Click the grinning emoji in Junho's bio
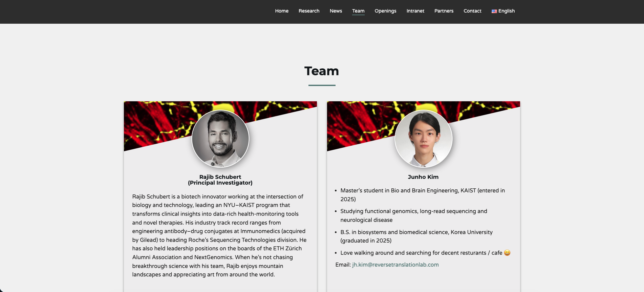The width and height of the screenshot is (644, 292). [x=507, y=253]
